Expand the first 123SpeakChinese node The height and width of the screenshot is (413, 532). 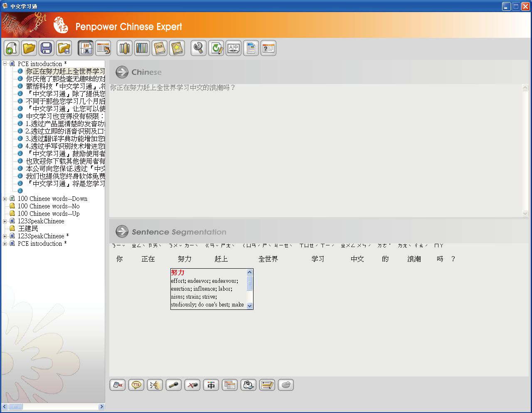(5, 221)
